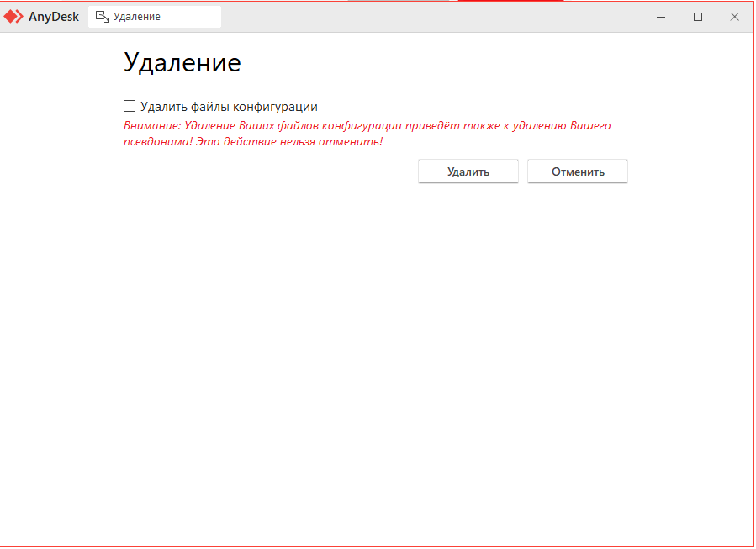Click the AnyDesk wordmark in the title bar
The width and height of the screenshot is (756, 549).
click(54, 17)
